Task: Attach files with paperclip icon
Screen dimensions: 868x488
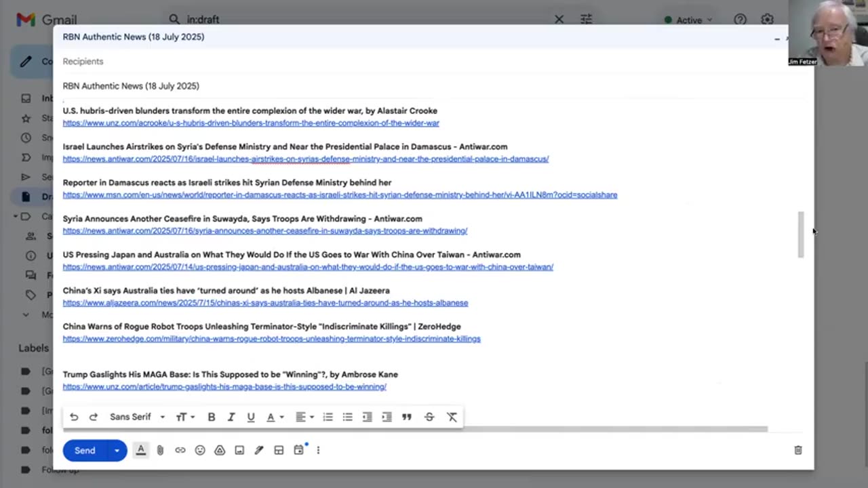Action: click(x=160, y=450)
